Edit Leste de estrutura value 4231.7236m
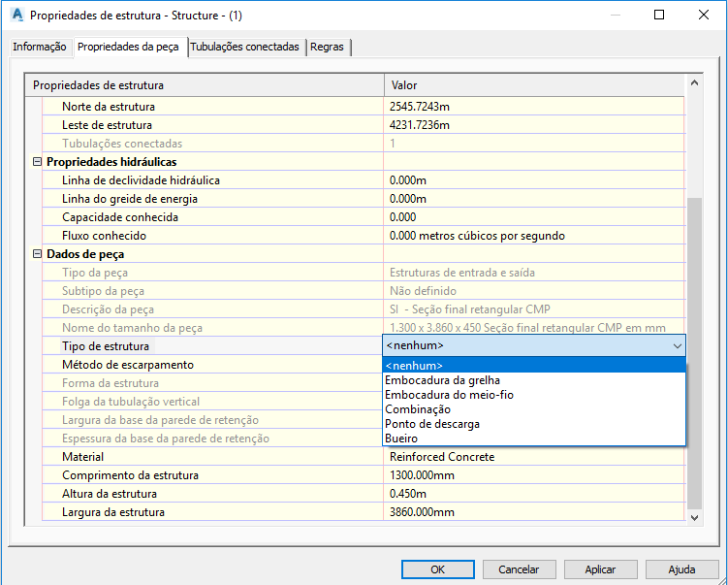This screenshot has width=728, height=585. (x=534, y=125)
